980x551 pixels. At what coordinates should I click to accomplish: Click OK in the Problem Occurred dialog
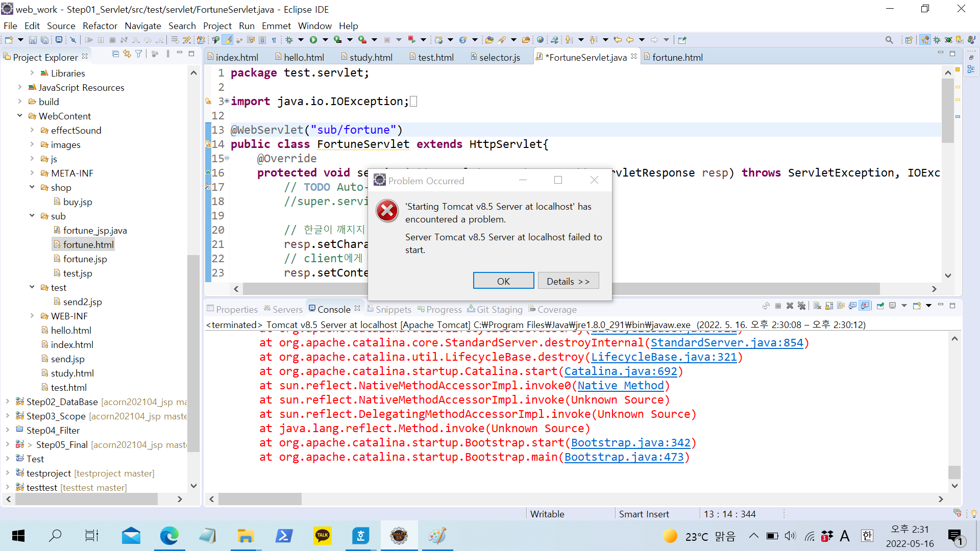click(503, 281)
